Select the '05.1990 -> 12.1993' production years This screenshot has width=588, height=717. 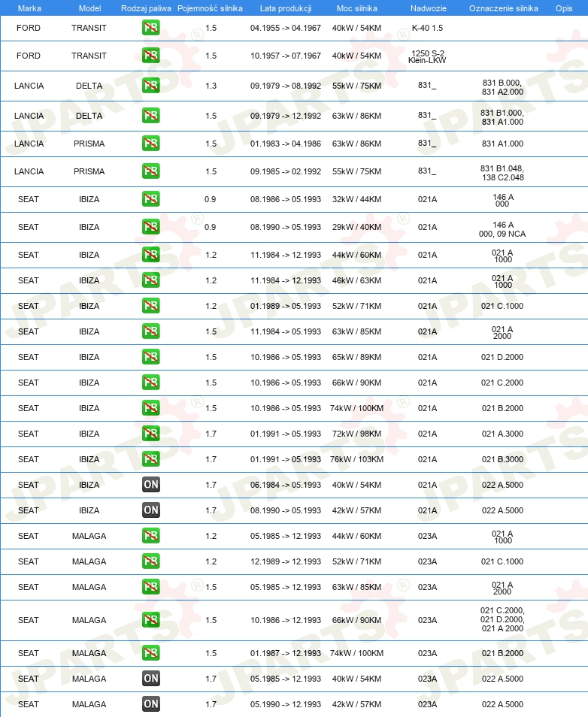pos(286,704)
